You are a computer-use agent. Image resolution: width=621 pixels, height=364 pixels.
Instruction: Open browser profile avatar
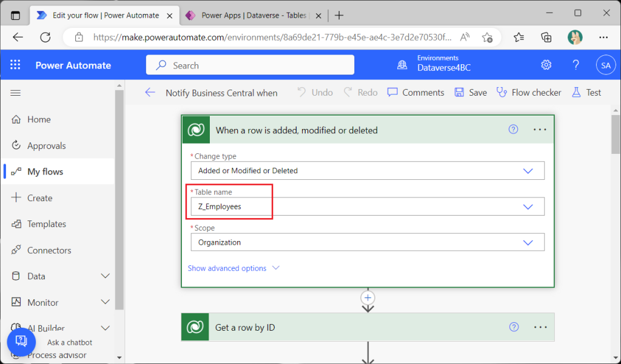click(575, 37)
